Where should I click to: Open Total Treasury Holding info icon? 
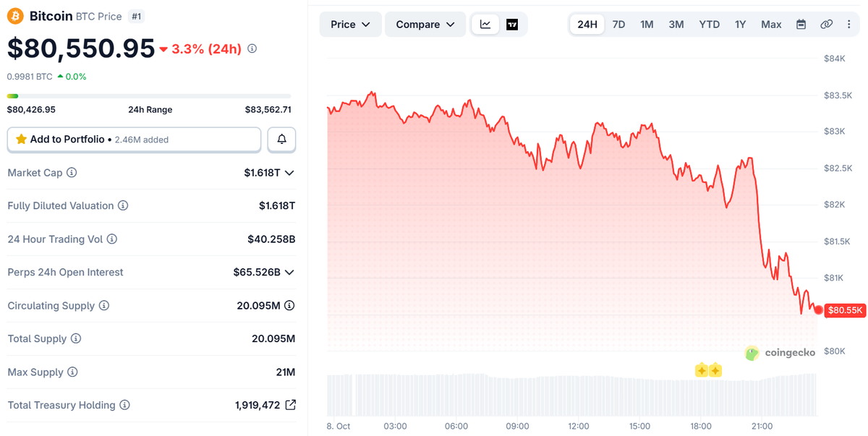pos(124,406)
